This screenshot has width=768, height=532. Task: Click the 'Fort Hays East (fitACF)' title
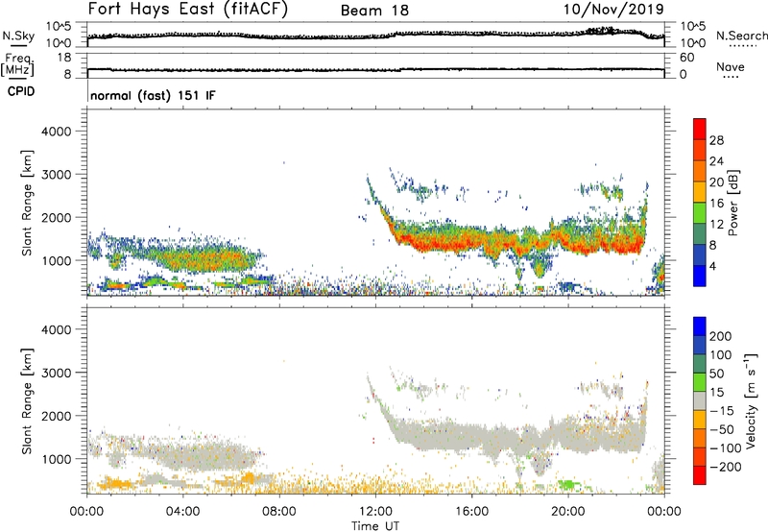point(188,10)
